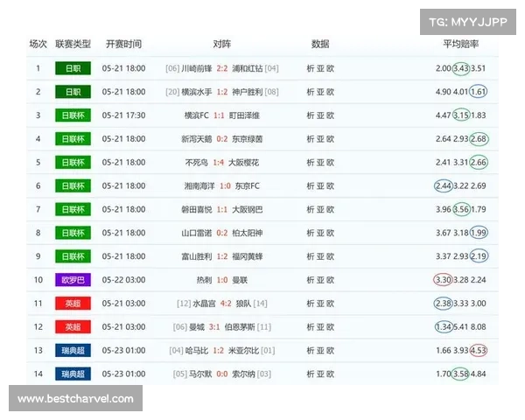The image size is (525, 420).
Task: Select the circled 1.61 away odds
Action: (479, 92)
